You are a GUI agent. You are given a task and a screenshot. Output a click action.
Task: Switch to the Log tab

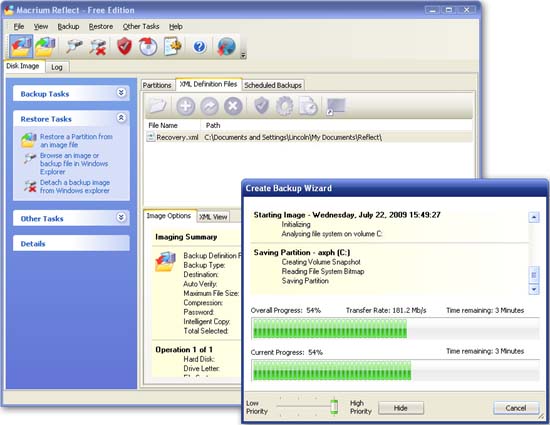point(57,67)
